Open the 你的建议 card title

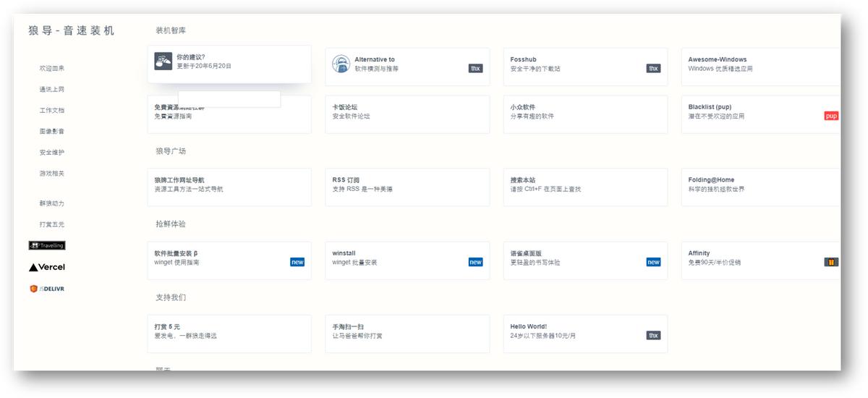(191, 57)
